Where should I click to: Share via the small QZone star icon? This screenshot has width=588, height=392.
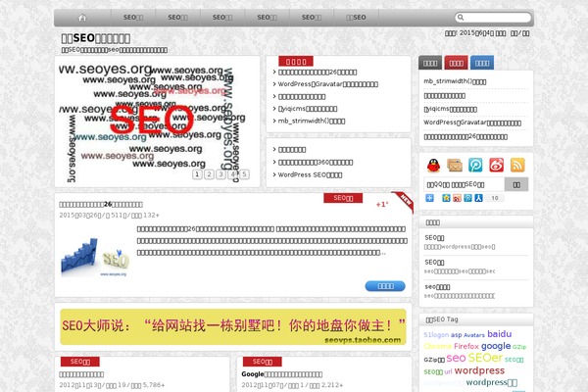pyautogui.click(x=446, y=198)
